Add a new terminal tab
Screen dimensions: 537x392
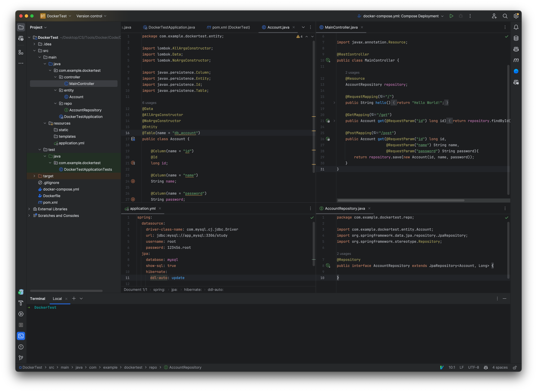pyautogui.click(x=74, y=299)
